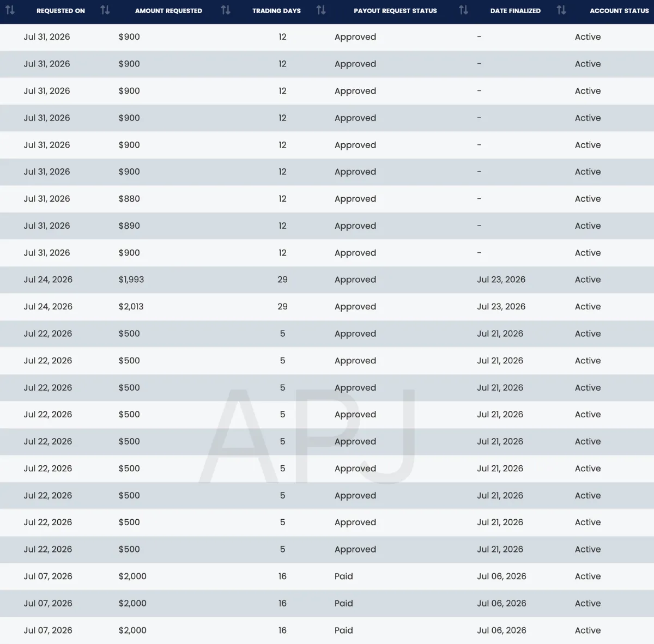The width and height of the screenshot is (654, 644).
Task: Select the Requested On column header label
Action: 60,10
